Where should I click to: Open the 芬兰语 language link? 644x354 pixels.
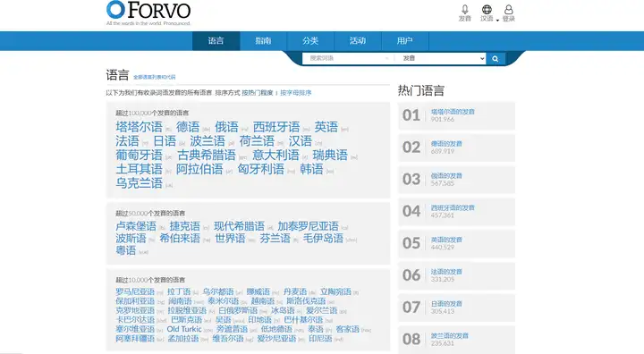tap(275, 238)
